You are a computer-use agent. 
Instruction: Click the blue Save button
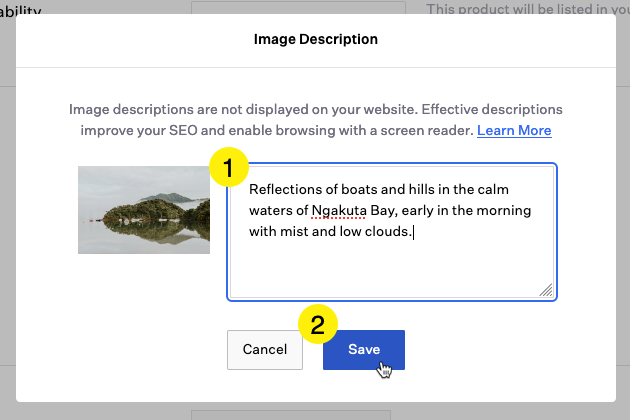[363, 349]
